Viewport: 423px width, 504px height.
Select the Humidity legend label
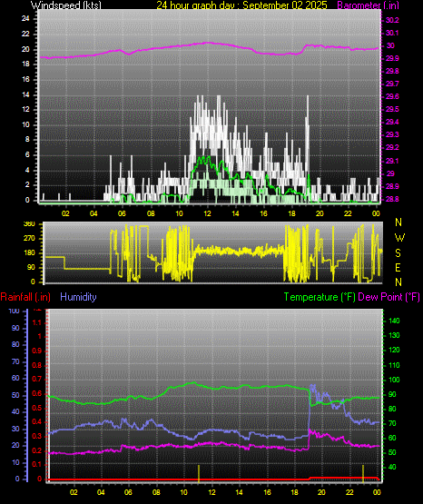78,297
